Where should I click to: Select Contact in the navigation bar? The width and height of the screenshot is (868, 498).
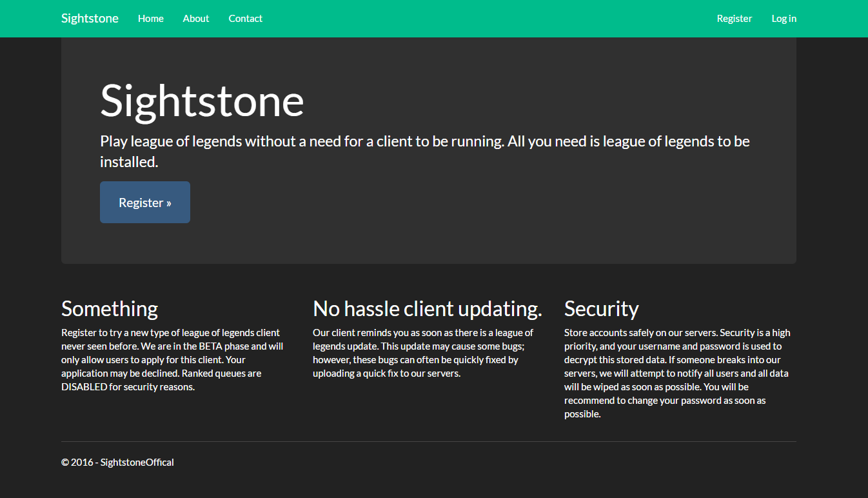tap(246, 19)
